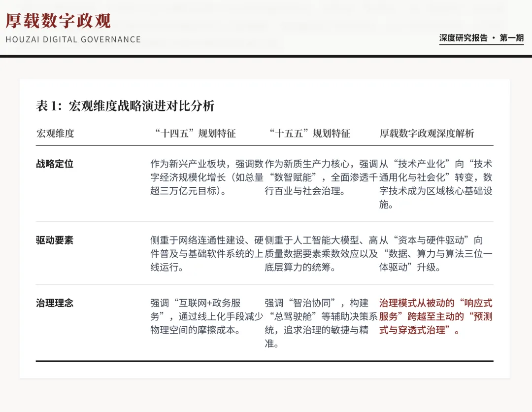Screen dimensions: 532x412
Task: Select the table title 表 1: 宏观维度战略演进对比分析
Action: coord(125,106)
